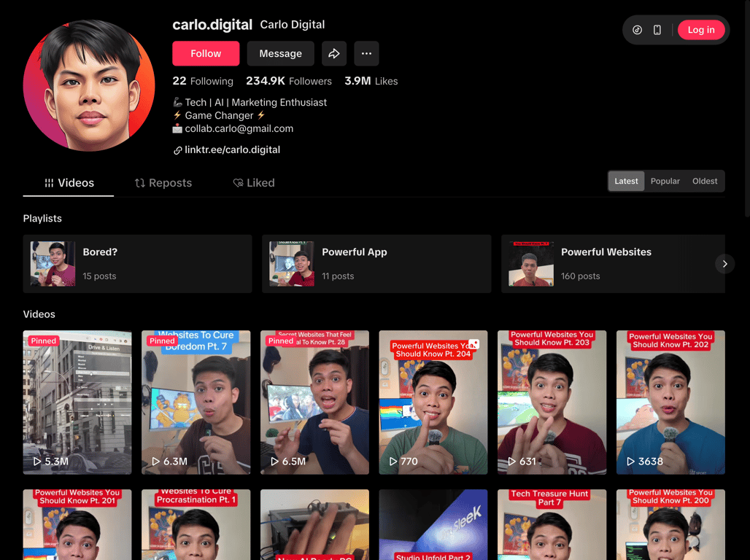This screenshot has width=750, height=560.
Task: Click the play icon on 3638 views video
Action: 630,462
